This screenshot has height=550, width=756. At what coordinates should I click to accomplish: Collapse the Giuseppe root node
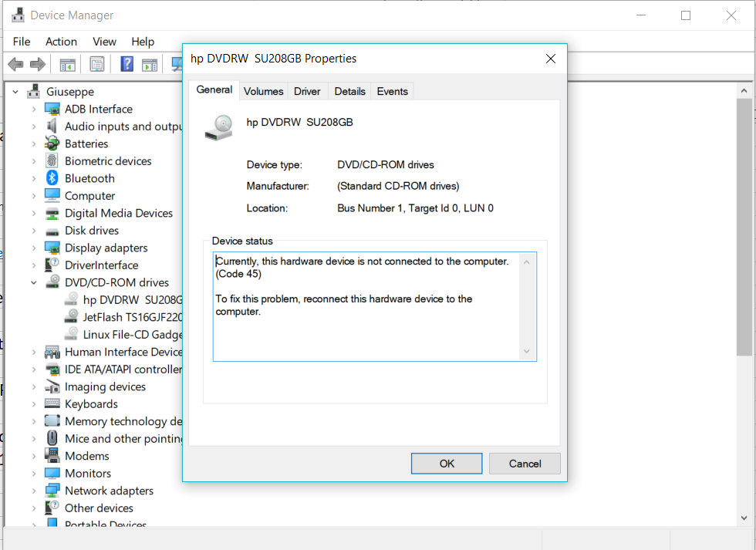(x=15, y=92)
